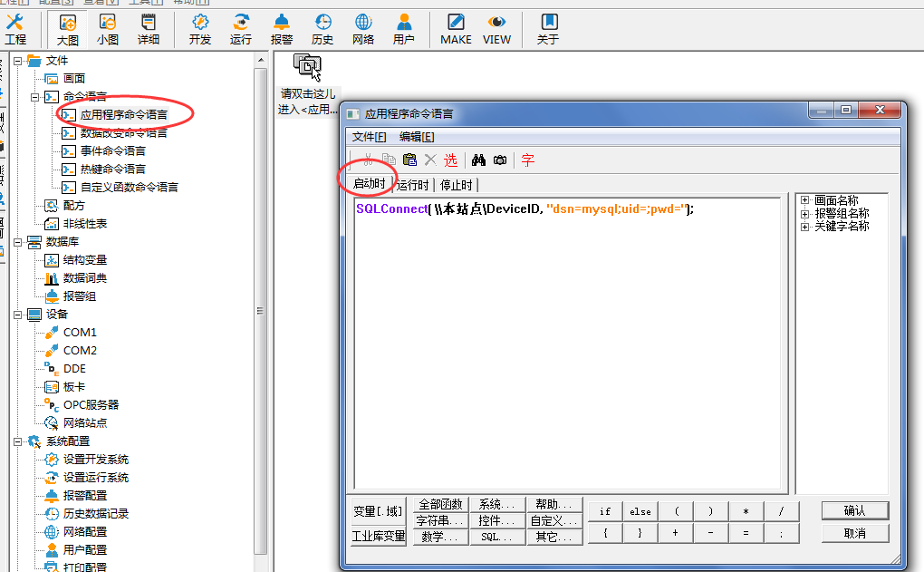Select the 详细 details view icon

(x=149, y=30)
